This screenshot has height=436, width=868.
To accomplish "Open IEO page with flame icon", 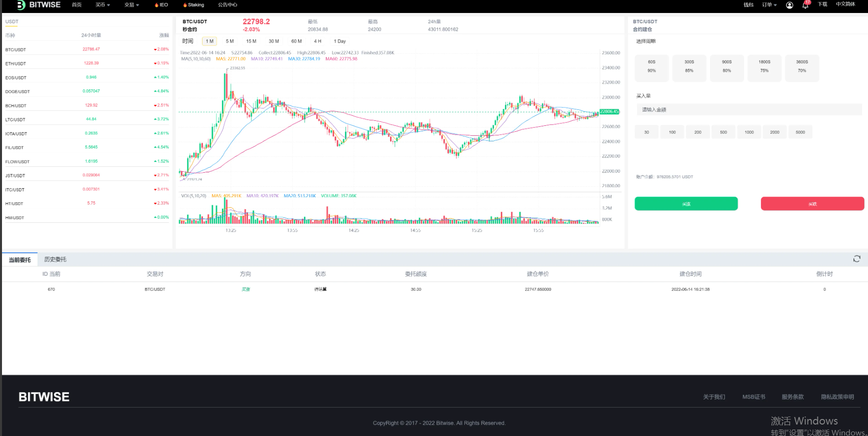I will point(161,5).
